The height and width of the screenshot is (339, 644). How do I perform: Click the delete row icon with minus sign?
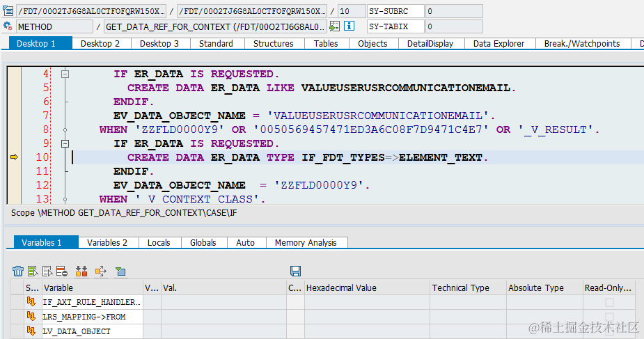click(x=62, y=271)
